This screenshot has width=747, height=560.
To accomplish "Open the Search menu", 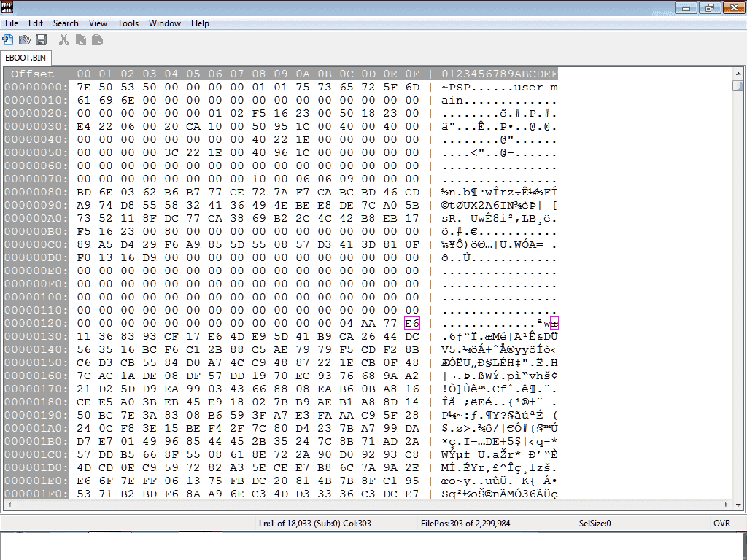I will tap(65, 23).
